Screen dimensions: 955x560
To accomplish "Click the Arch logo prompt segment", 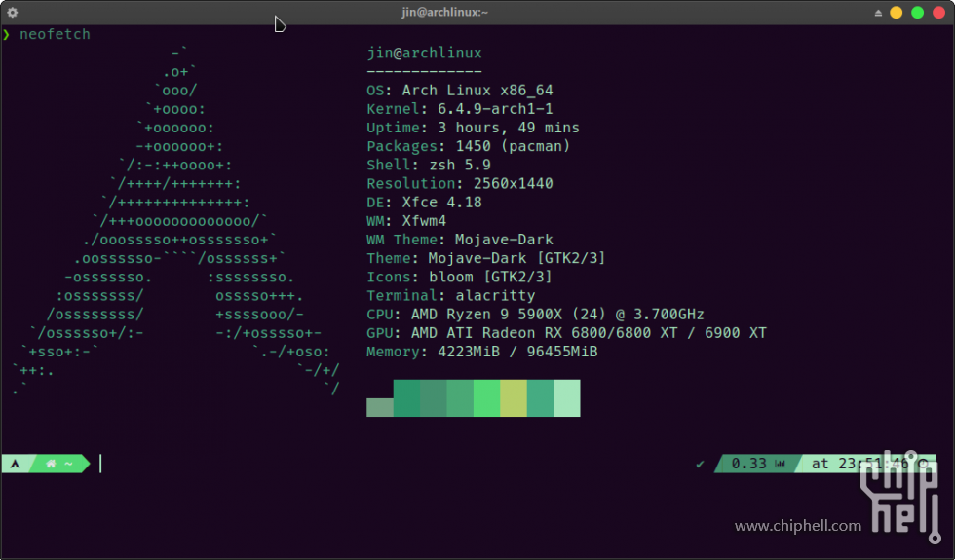I will 16,464.
